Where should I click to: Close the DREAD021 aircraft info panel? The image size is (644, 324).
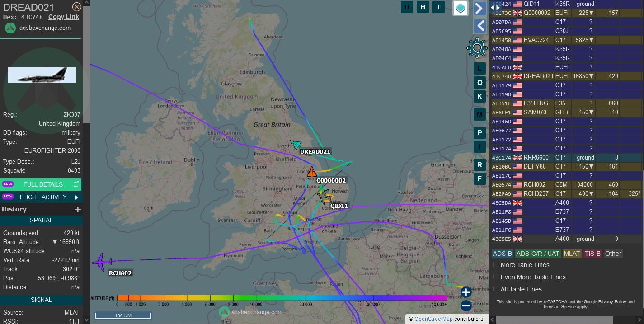(77, 7)
